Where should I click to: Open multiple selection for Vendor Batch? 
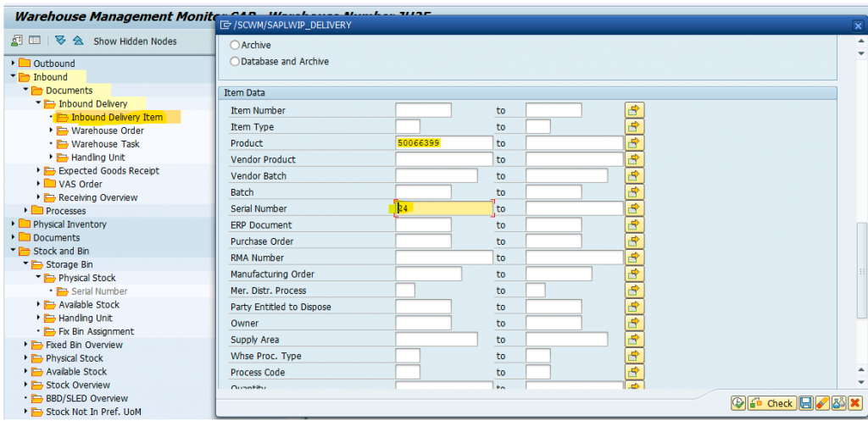point(634,176)
